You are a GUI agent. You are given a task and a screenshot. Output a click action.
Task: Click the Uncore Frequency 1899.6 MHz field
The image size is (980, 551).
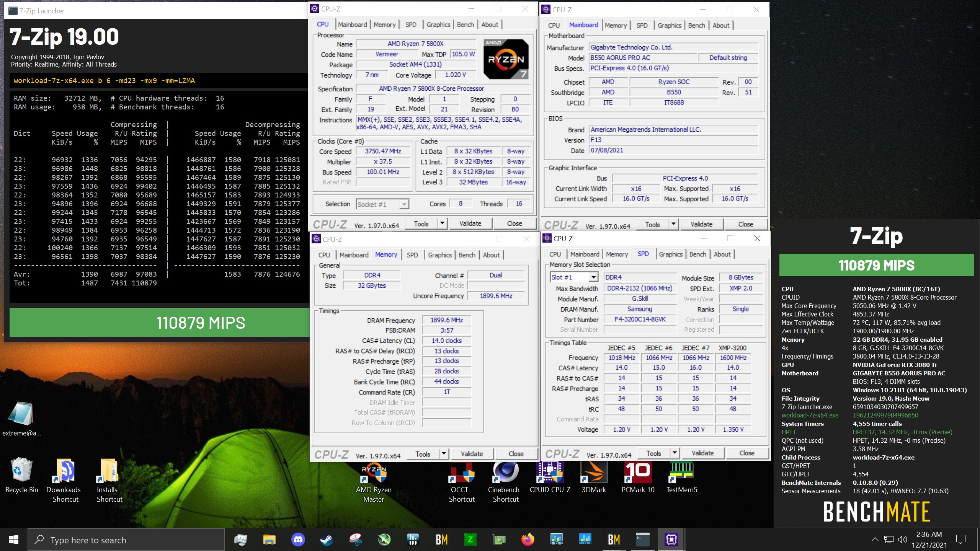pos(496,296)
